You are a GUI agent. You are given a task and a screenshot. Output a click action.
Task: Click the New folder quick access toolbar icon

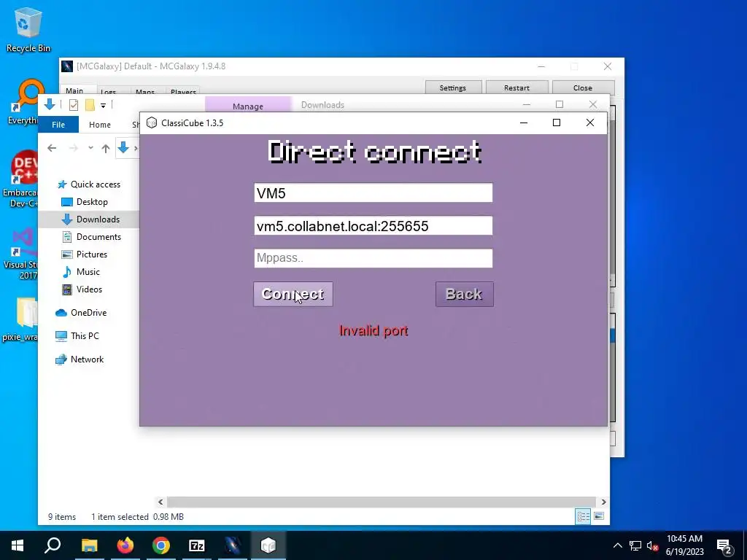[x=90, y=105]
